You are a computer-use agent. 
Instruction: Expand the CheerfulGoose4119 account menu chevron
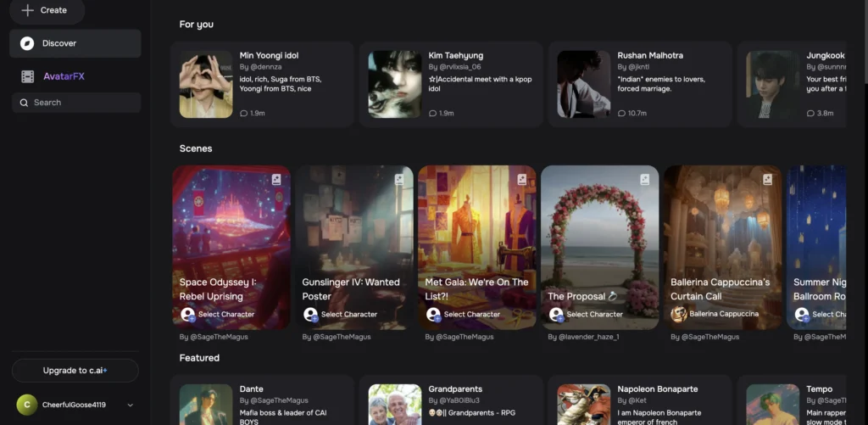131,405
